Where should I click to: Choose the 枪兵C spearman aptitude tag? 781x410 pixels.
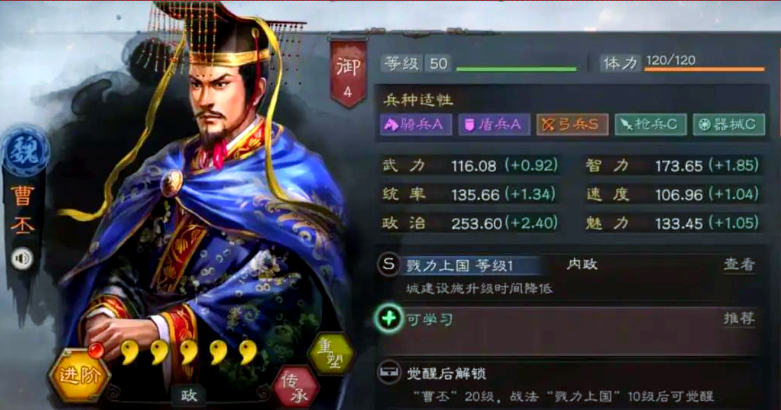(x=651, y=125)
